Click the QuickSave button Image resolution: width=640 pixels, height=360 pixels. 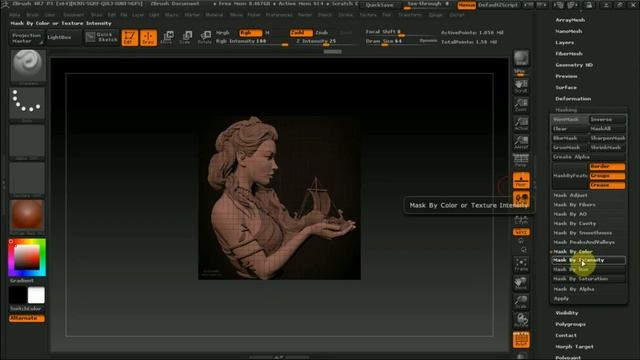(x=380, y=5)
